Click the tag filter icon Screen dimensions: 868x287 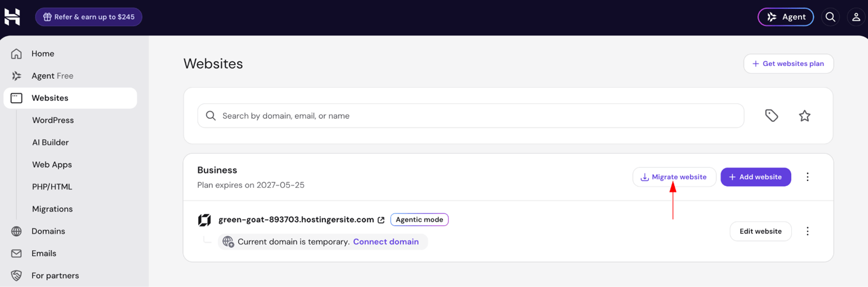pos(771,116)
